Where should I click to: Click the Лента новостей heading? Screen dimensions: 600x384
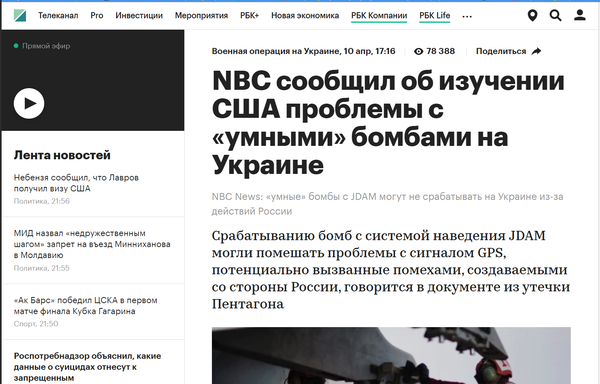pos(62,155)
